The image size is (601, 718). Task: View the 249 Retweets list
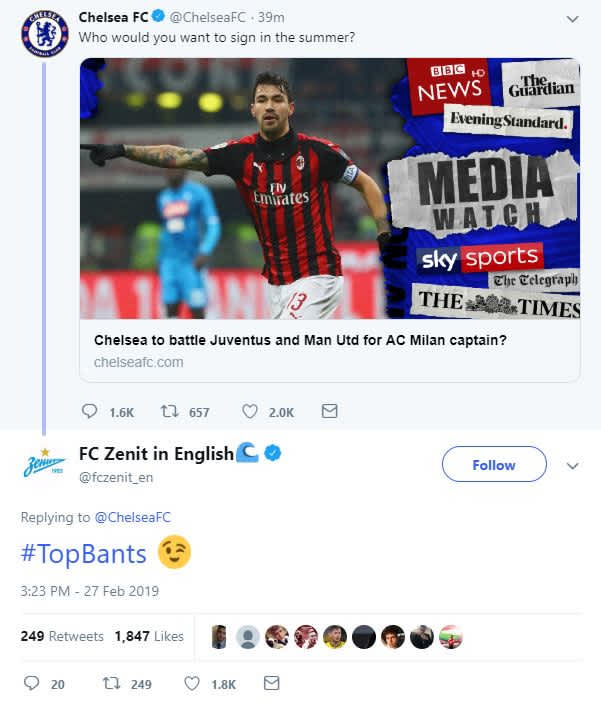62,636
